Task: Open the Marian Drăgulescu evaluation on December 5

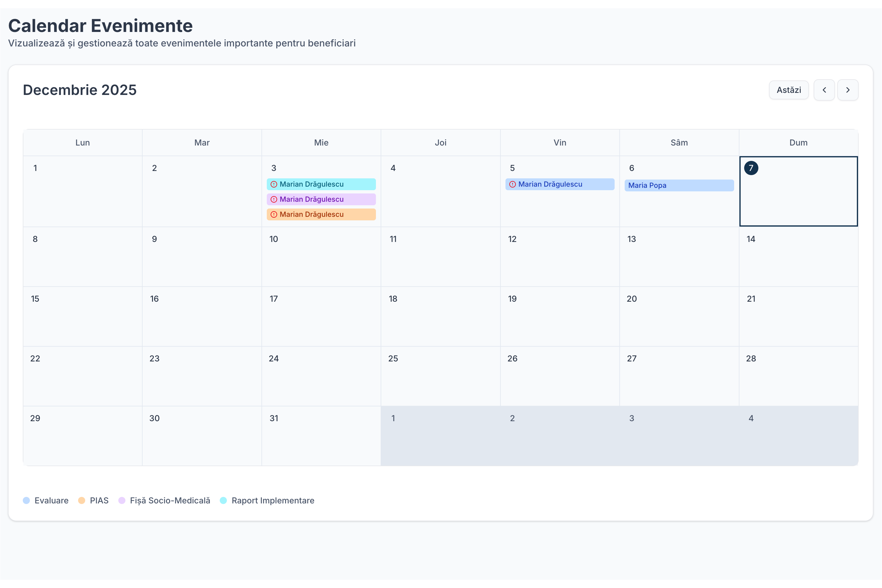Action: pos(560,184)
